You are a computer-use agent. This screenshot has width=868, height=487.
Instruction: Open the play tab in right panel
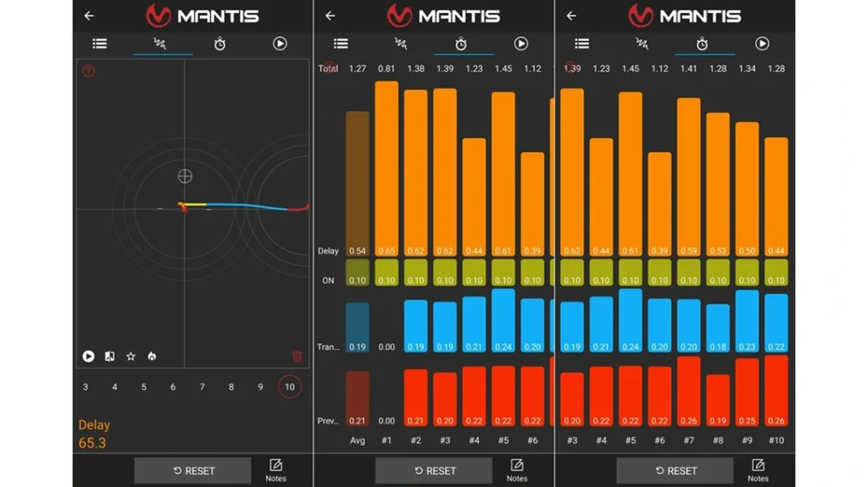(x=762, y=43)
